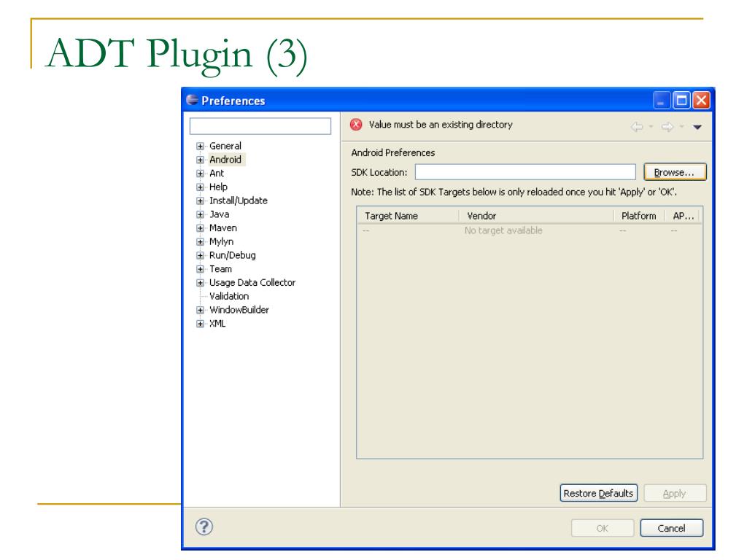Click the back navigation arrow icon
This screenshot has width=747, height=560.
tap(637, 127)
